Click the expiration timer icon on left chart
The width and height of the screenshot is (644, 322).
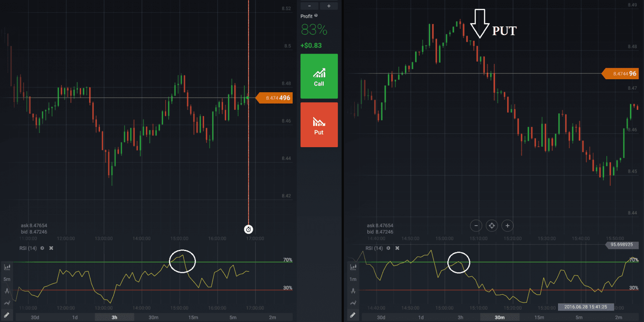pyautogui.click(x=249, y=229)
